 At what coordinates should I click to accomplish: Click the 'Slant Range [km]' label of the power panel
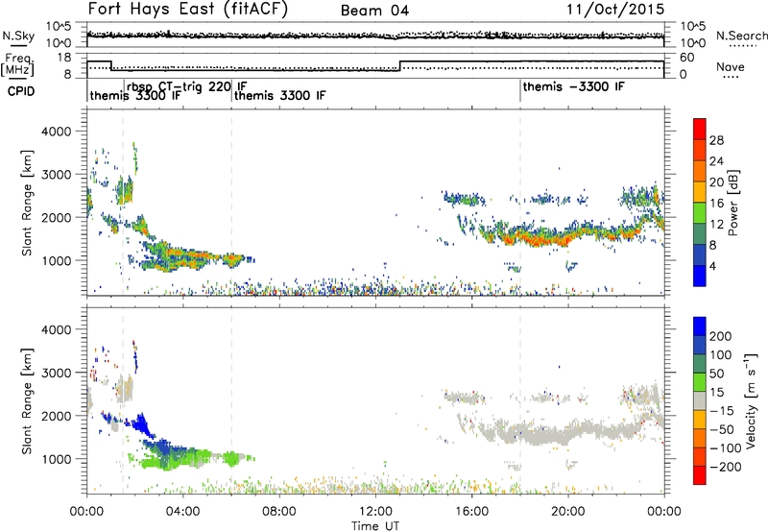click(x=27, y=203)
